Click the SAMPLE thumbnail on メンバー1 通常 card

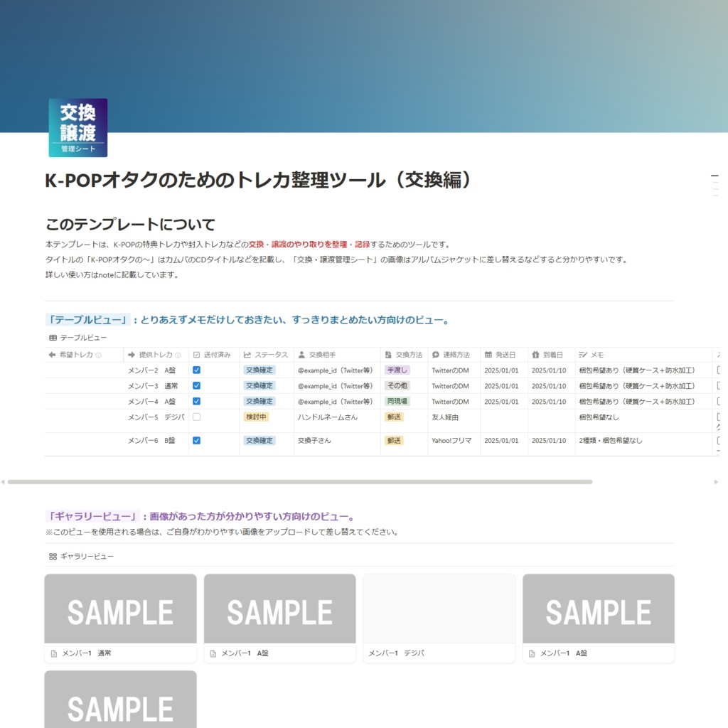point(120,609)
